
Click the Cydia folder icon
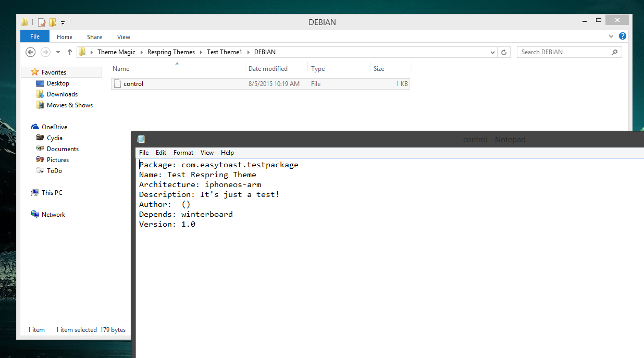click(x=40, y=138)
